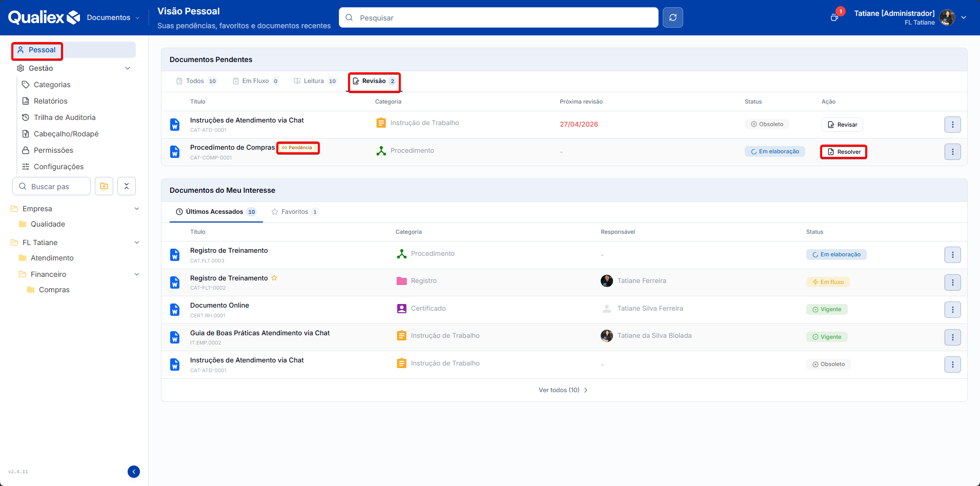Open the user account dropdown arrow

coord(964,17)
